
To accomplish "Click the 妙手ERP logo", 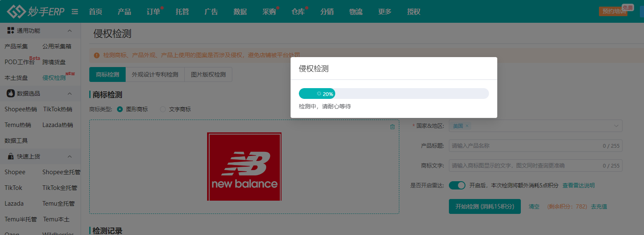I will tap(36, 12).
